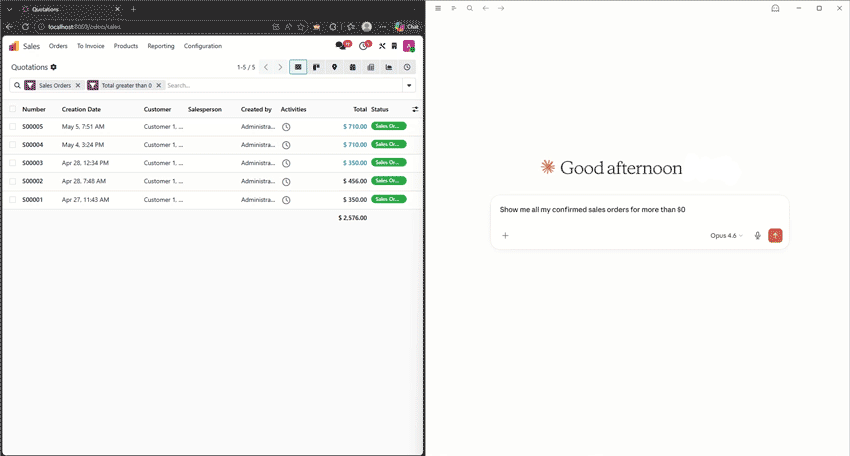Open the To Invoice menu
The height and width of the screenshot is (456, 850).
(x=91, y=46)
